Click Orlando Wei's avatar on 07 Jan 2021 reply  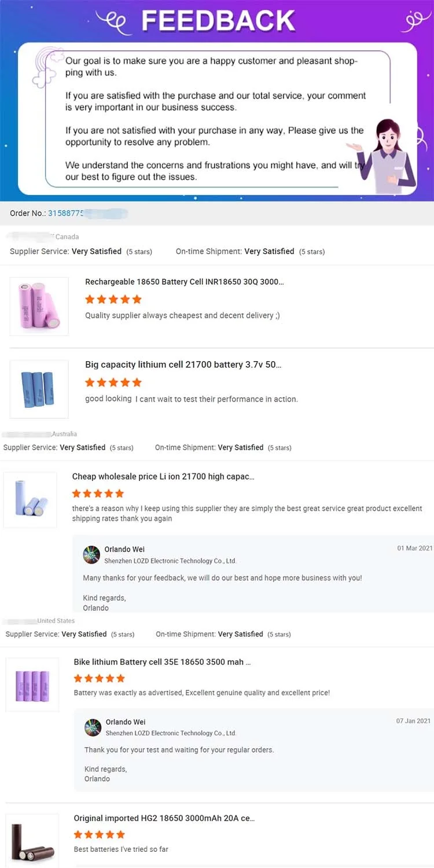point(93,727)
